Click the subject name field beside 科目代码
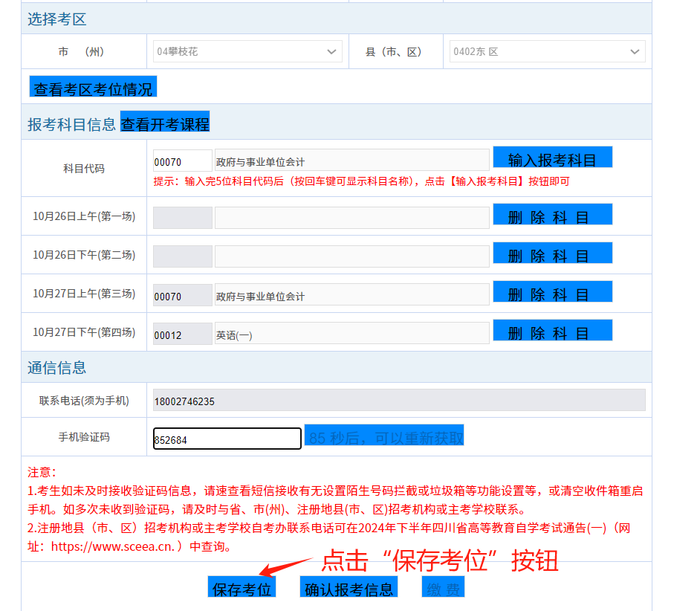This screenshot has height=611, width=700. tap(351, 161)
